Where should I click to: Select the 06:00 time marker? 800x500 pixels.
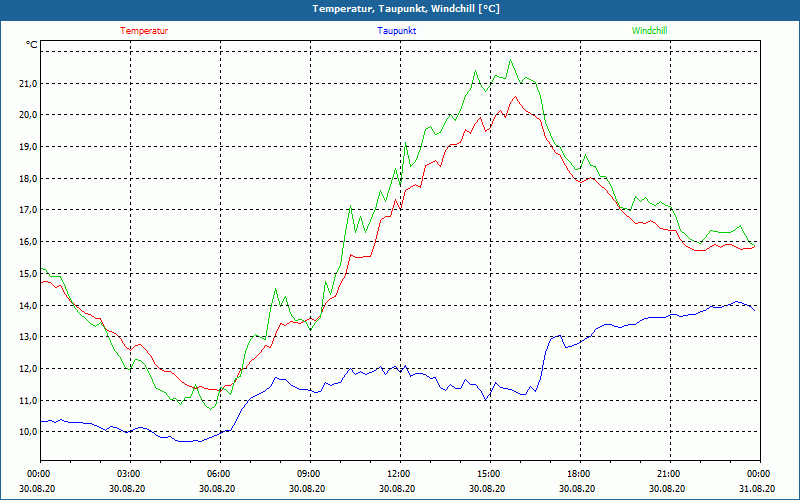click(x=219, y=474)
